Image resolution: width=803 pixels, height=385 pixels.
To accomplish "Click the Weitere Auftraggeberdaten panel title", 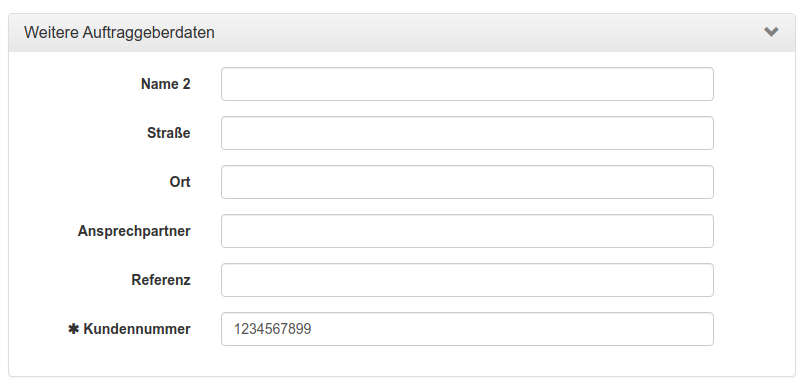I will click(119, 32).
